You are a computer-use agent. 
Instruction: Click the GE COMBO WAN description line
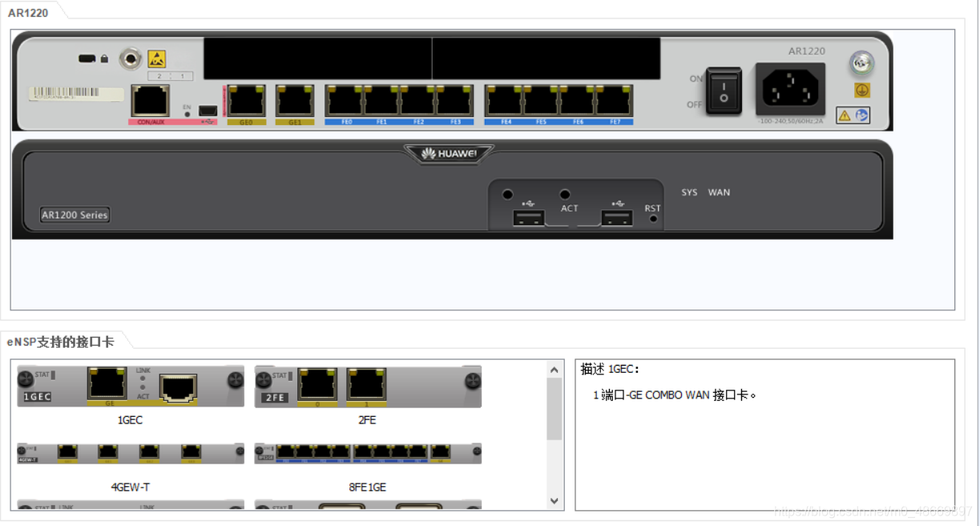[675, 395]
